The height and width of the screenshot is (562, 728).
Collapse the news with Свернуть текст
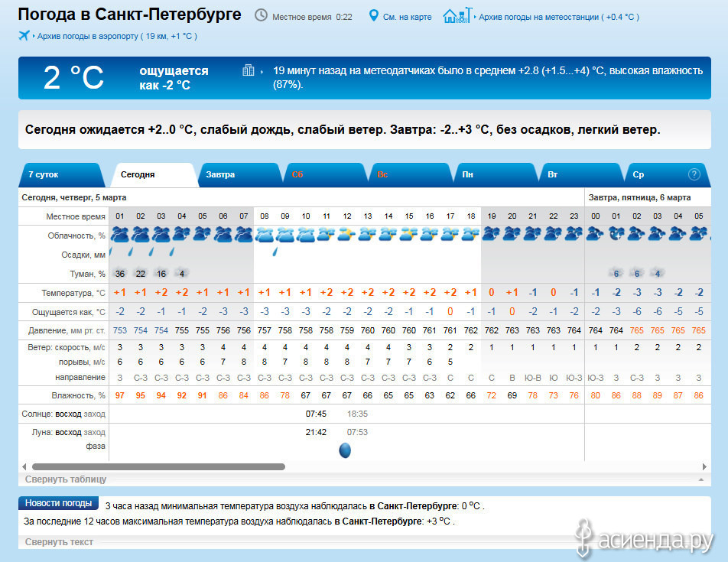pos(59,542)
